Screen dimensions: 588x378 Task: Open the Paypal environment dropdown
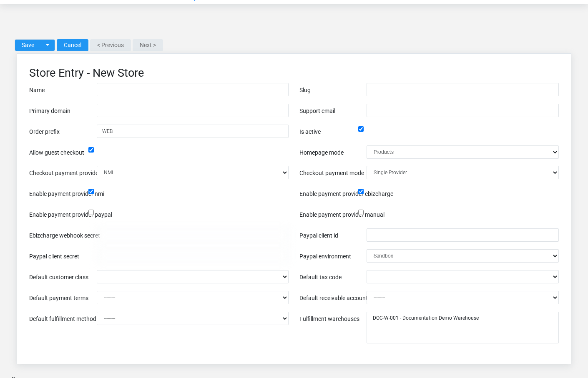pos(462,256)
